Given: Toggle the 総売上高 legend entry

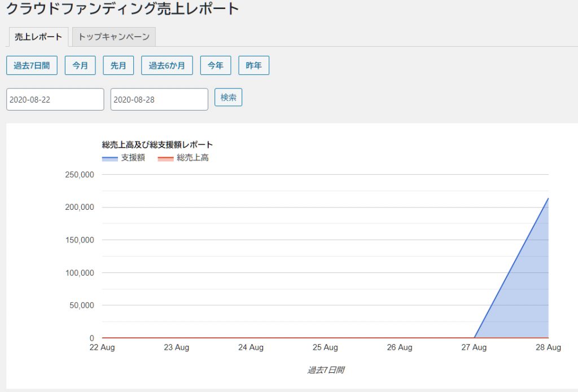Looking at the screenshot, I should [183, 158].
